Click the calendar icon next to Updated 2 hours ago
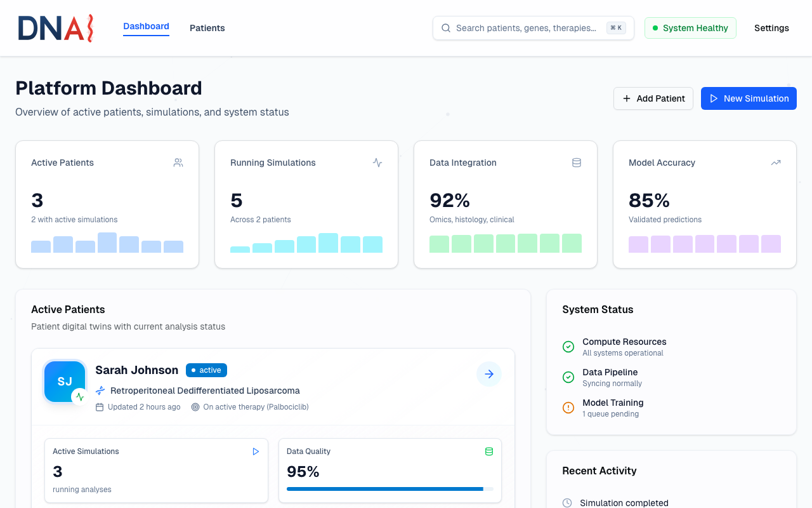 pos(100,406)
